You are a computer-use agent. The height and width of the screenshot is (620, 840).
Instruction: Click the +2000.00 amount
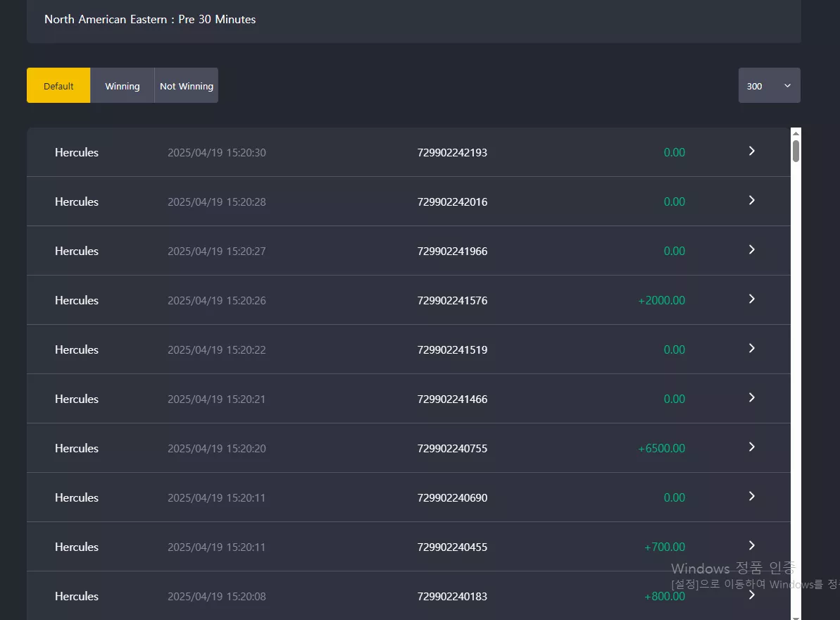[x=662, y=301]
